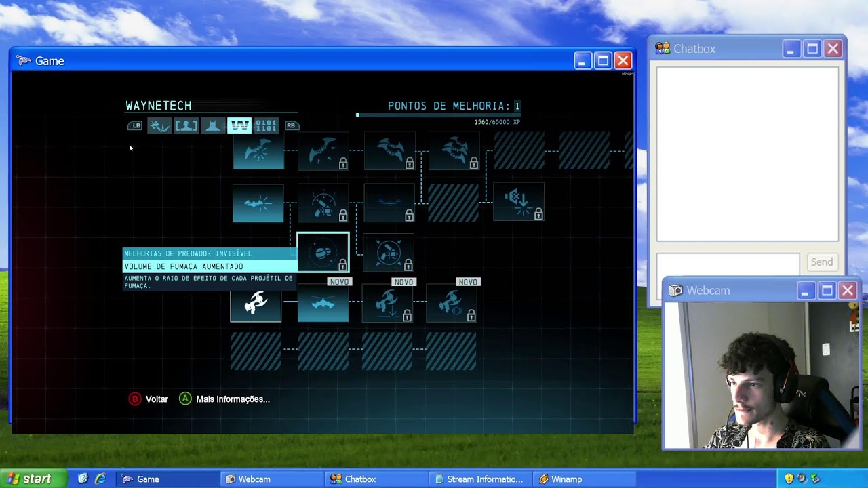Viewport: 868px width, 488px height.
Task: Select the unlocked bat-flash upgrade tile
Action: [x=258, y=203]
